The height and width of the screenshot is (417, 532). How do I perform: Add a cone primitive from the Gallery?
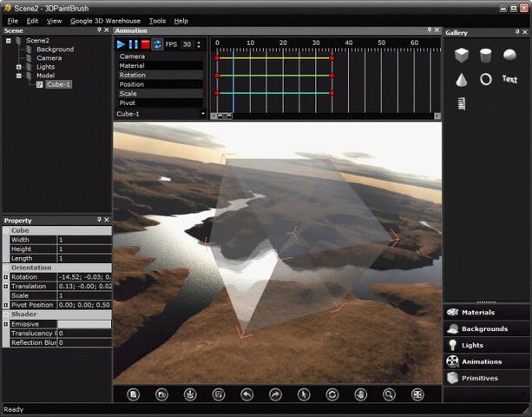(462, 80)
